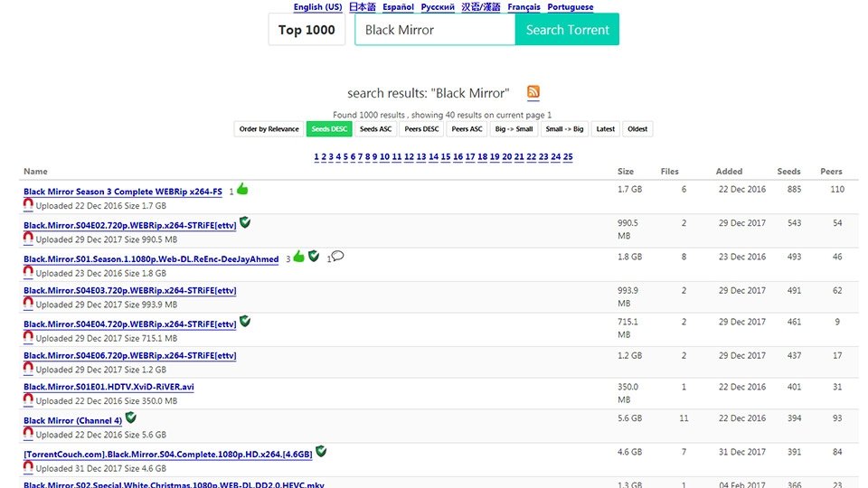The width and height of the screenshot is (868, 488).
Task: Switch language to Español
Action: point(398,6)
